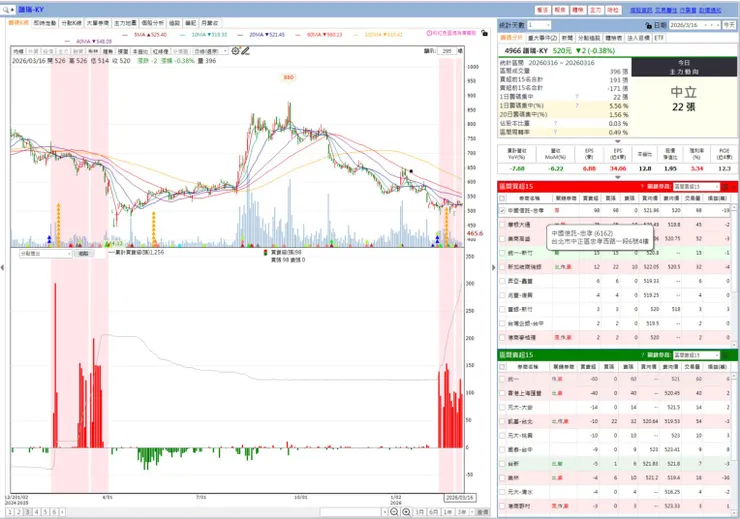The width and height of the screenshot is (740, 519).
Task: Open chart settings gear icon
Action: (235, 50)
